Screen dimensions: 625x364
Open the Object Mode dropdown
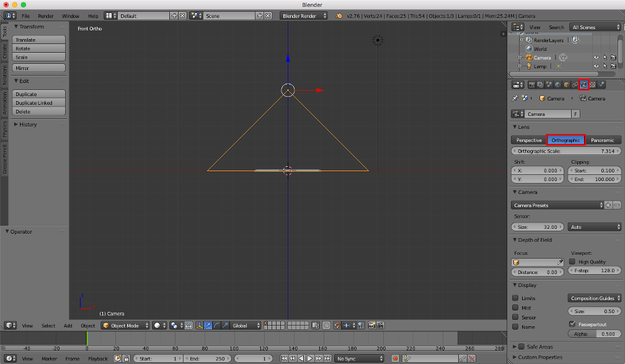[125, 326]
